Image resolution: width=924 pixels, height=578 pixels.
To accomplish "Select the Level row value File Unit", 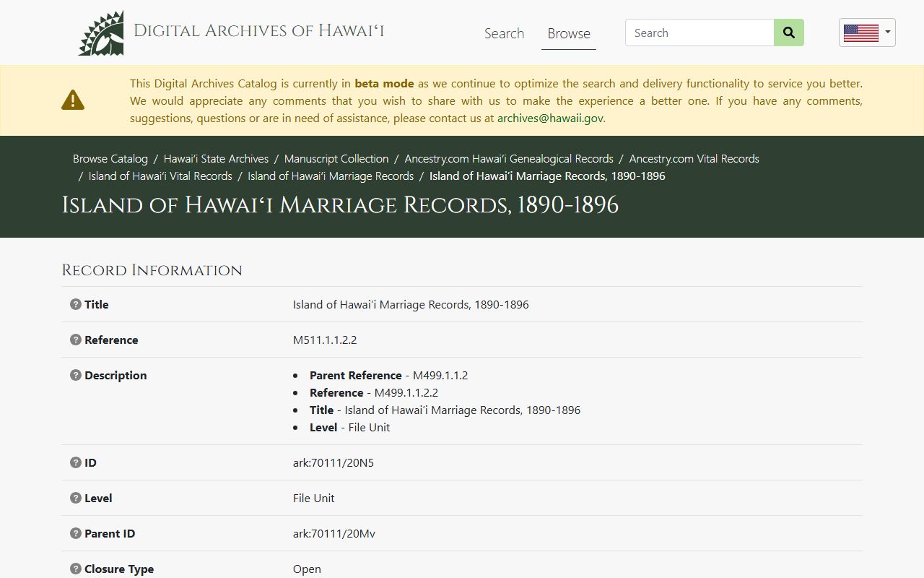I will (x=314, y=498).
